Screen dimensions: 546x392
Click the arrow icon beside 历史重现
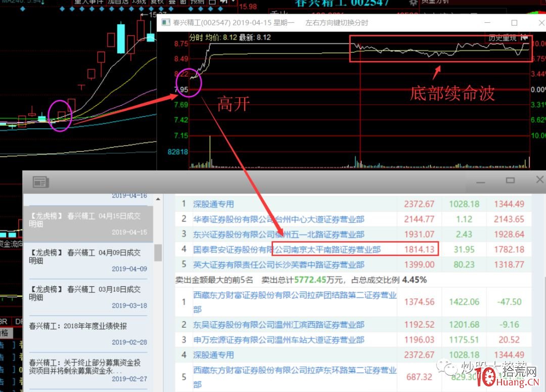coord(524,37)
